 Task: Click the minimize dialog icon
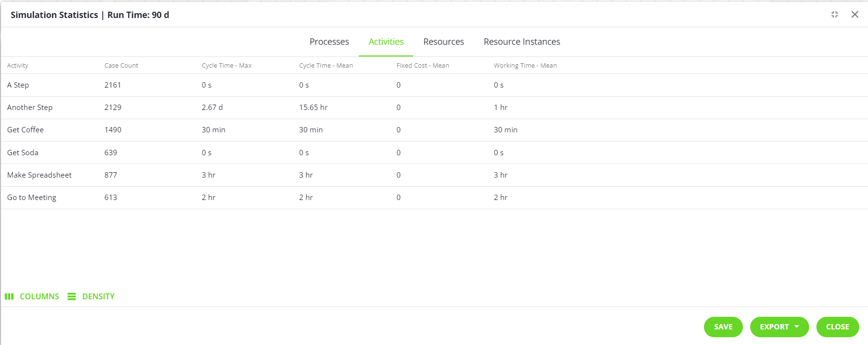pyautogui.click(x=834, y=15)
